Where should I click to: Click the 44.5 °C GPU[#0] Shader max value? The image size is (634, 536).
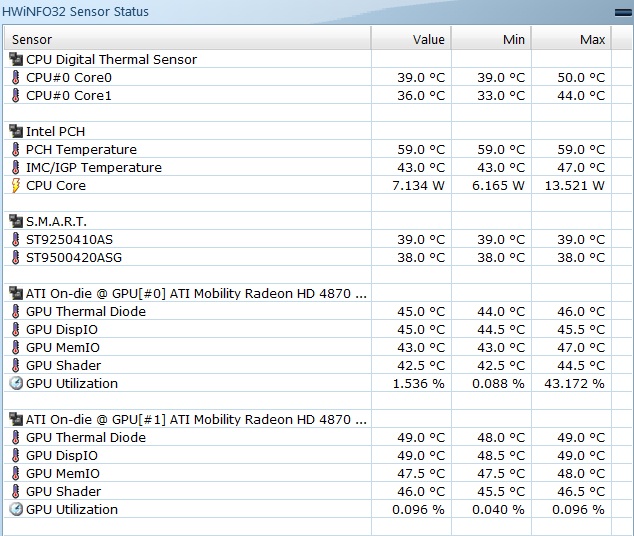(581, 365)
